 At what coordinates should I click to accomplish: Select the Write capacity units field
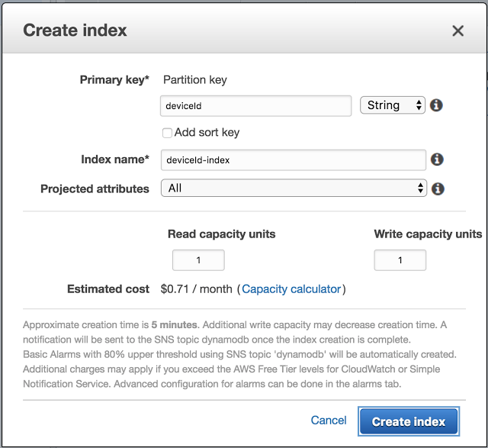400,260
